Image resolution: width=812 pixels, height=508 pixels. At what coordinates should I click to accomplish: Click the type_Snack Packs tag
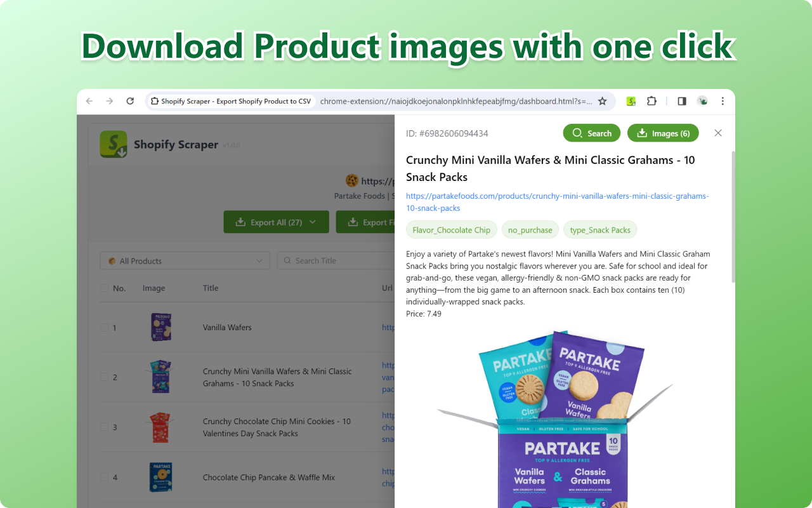[600, 230]
